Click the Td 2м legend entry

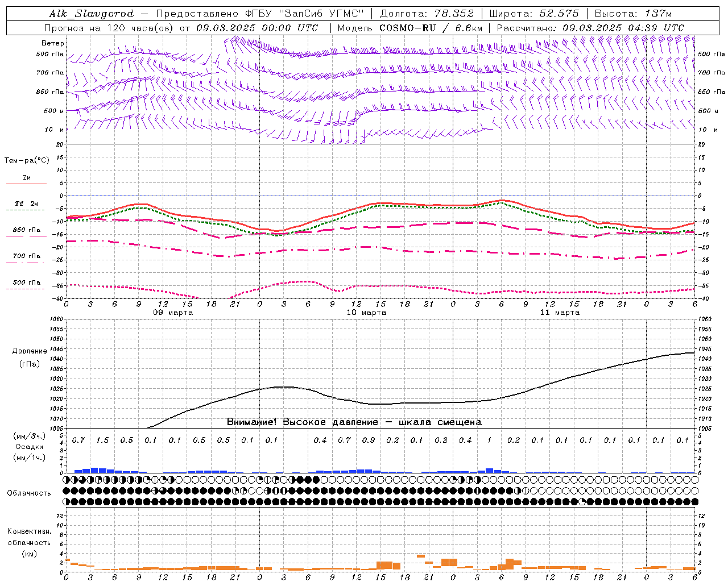tap(27, 203)
